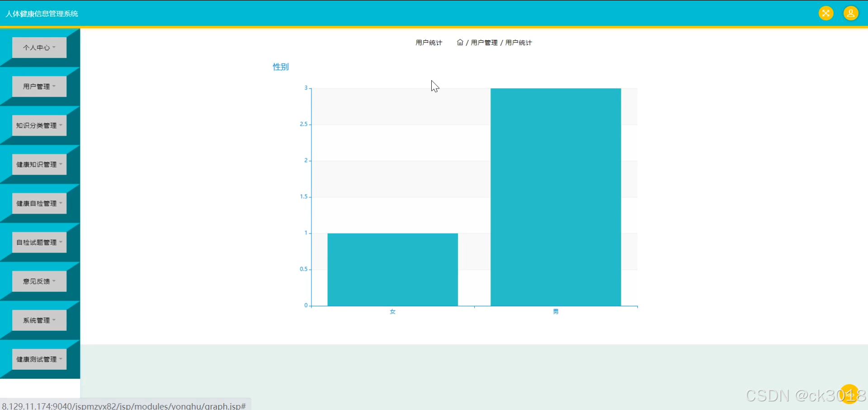Click the y-axis value 2.5
The width and height of the screenshot is (868, 410).
[304, 124]
